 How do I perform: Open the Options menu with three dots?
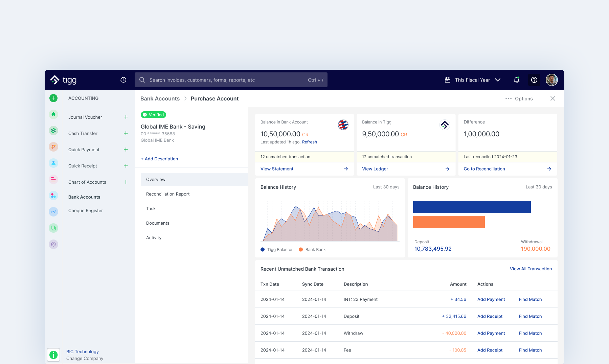[519, 98]
